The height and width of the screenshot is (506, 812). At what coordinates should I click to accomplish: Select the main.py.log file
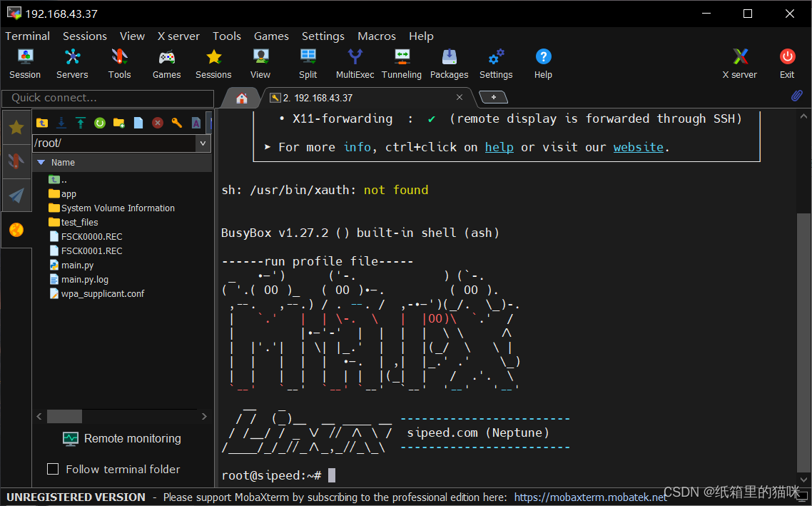(x=78, y=279)
